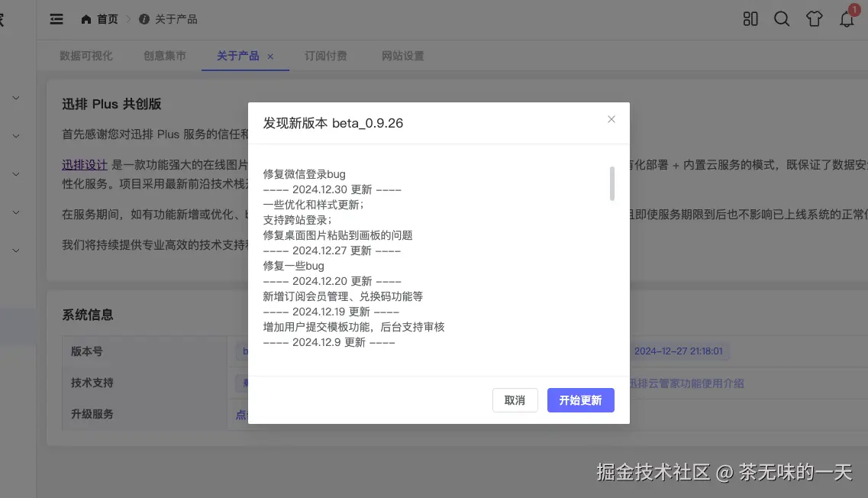Click the info icon beside 关于产品 breadcrumb
868x498 pixels.
(x=144, y=19)
